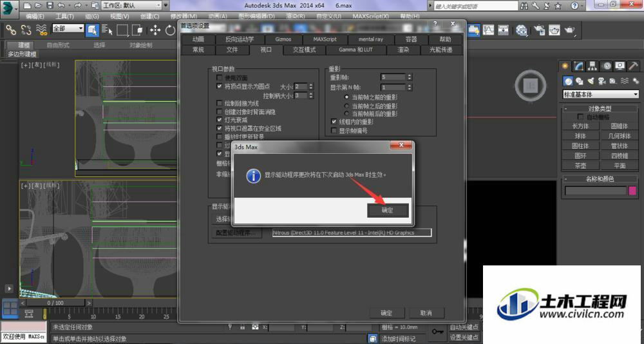Switch to the 常规 preferences tab
The height and width of the screenshot is (344, 644).
click(198, 50)
